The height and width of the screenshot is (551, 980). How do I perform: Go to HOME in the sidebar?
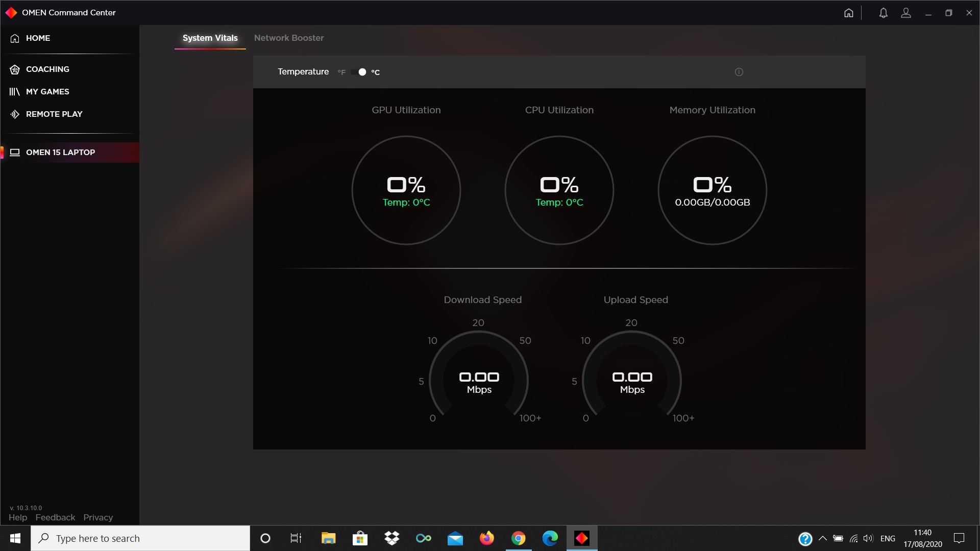point(38,38)
